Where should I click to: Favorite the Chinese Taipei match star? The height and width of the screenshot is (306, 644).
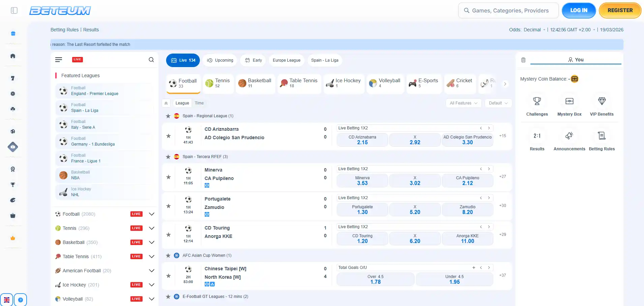[168, 276]
